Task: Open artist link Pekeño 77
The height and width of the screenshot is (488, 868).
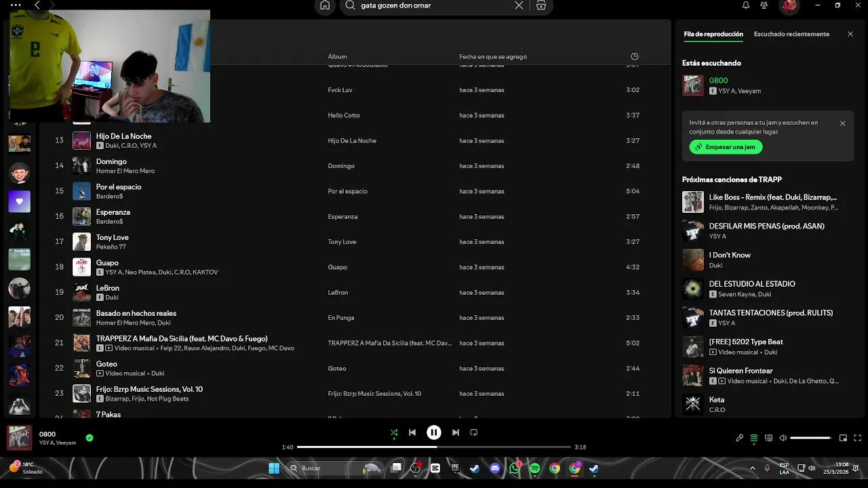Action: tap(111, 247)
